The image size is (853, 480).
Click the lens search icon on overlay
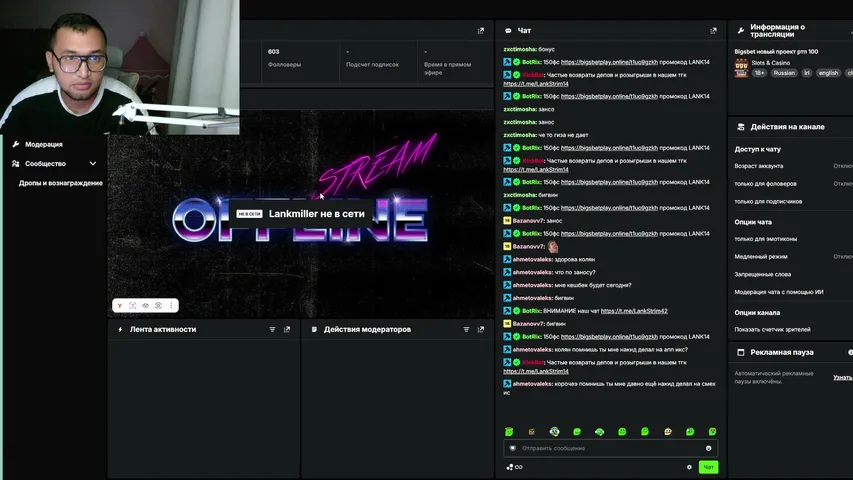(x=158, y=306)
